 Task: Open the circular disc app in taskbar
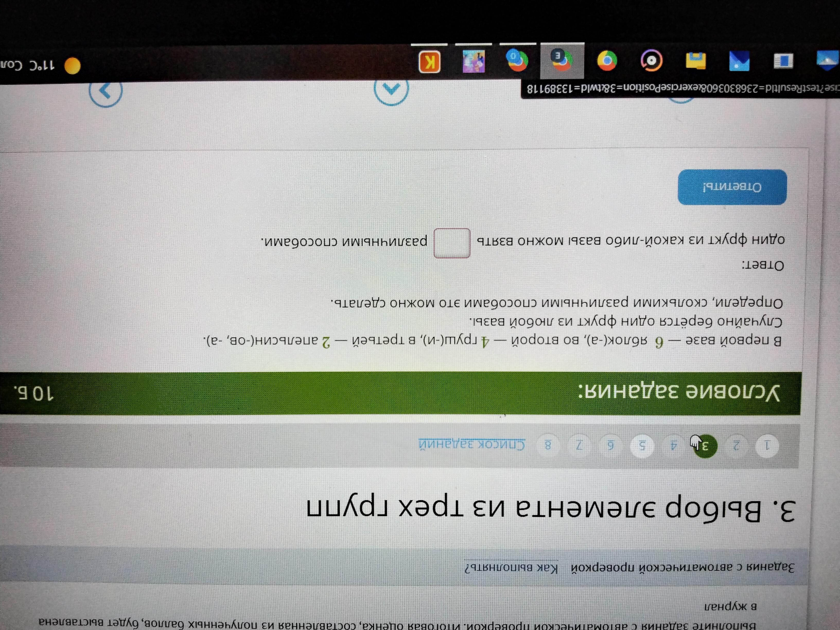[x=652, y=61]
